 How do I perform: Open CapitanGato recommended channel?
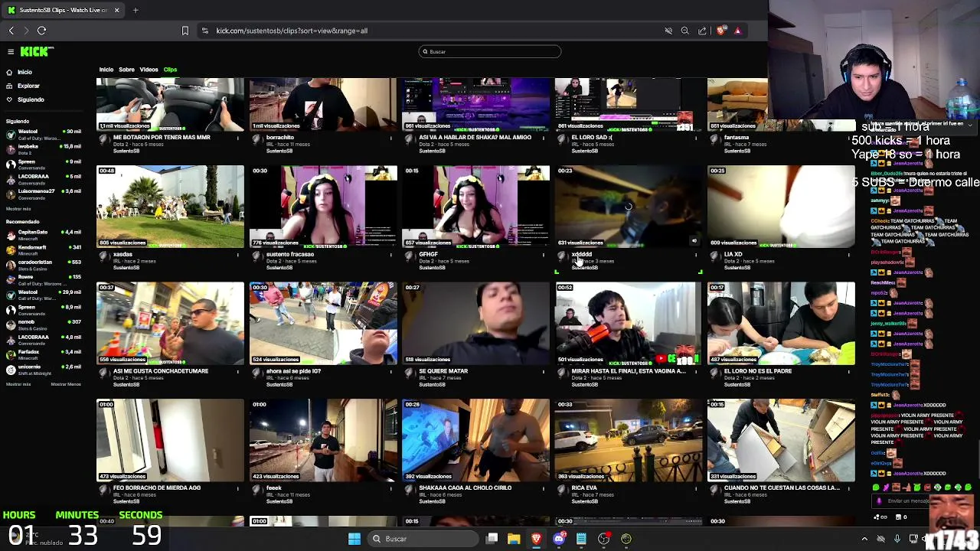44,234
